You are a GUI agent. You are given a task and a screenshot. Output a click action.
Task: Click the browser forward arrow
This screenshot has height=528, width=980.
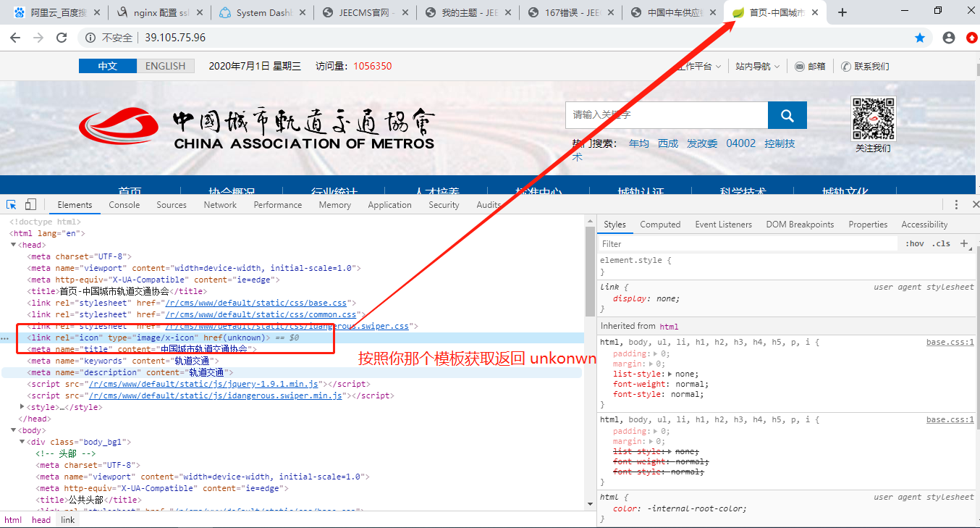point(38,38)
